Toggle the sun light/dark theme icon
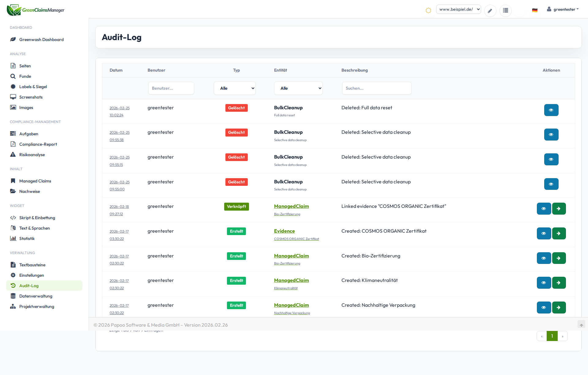 pos(428,10)
